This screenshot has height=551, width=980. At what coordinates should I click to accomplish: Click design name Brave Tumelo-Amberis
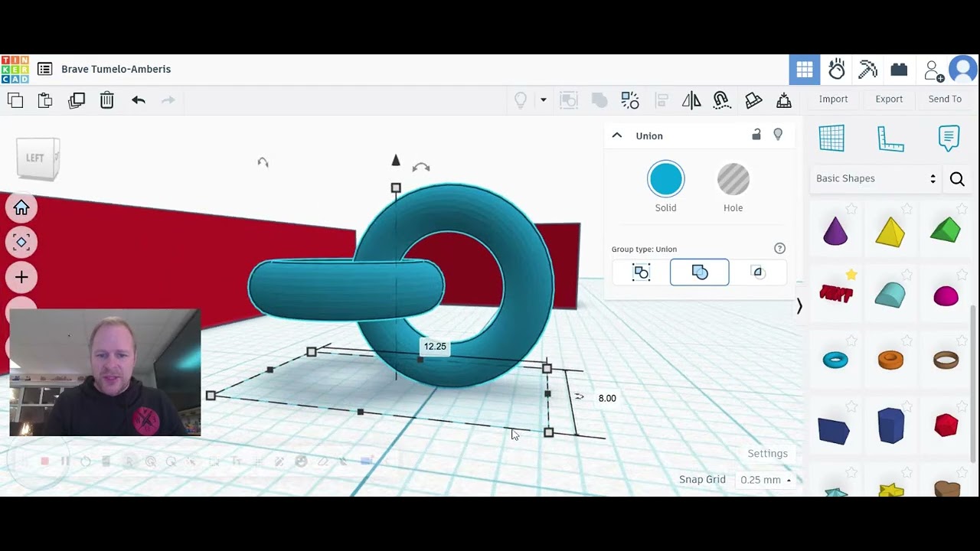(116, 69)
